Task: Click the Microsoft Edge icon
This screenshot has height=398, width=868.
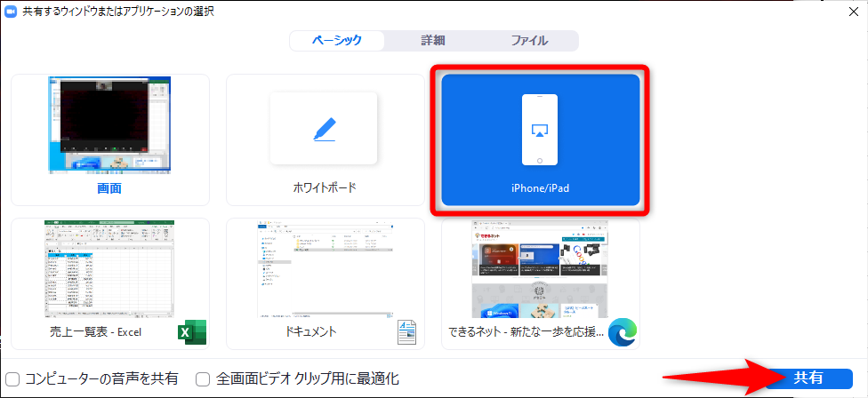Action: coord(622,332)
